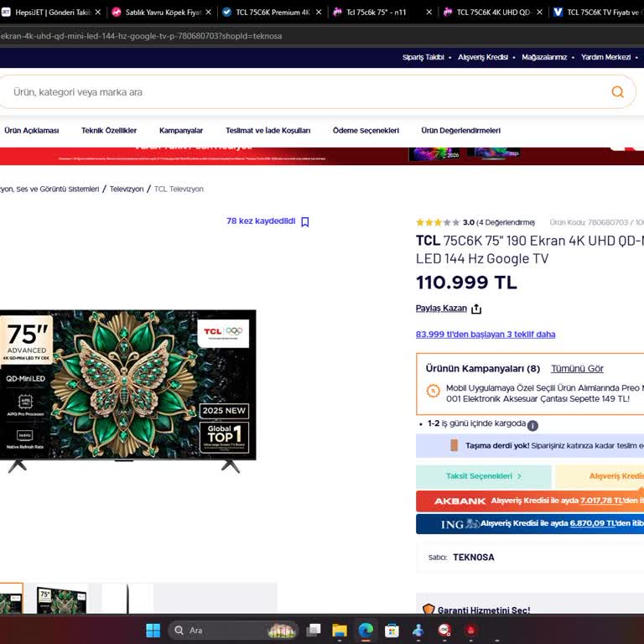
Task: Click the Taşıma derdi yok delivery notice
Action: coord(530,445)
